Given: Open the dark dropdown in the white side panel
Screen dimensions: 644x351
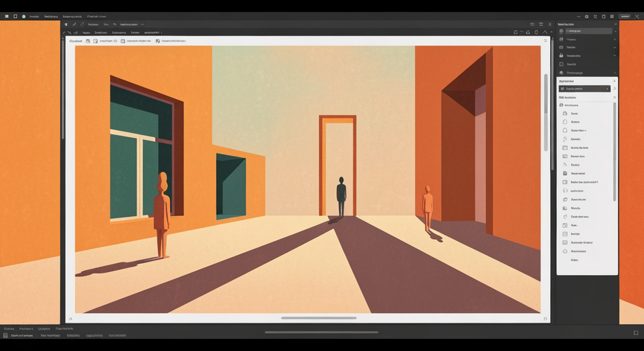Looking at the screenshot, I should pos(585,89).
